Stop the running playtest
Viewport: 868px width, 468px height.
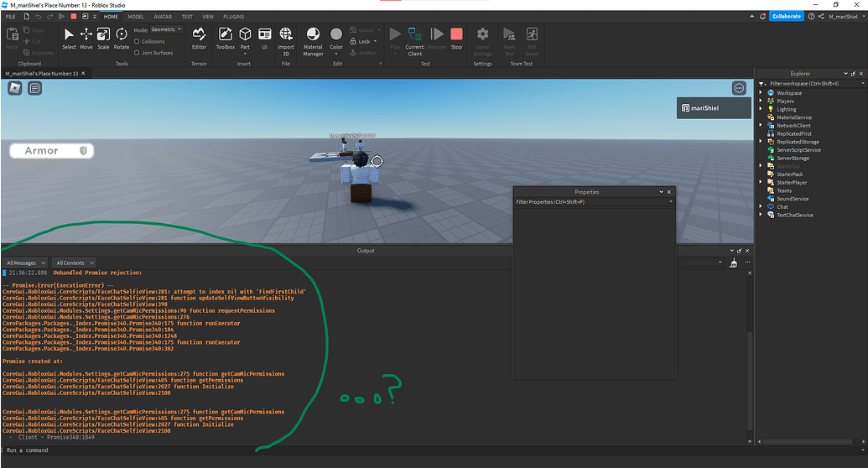(456, 39)
